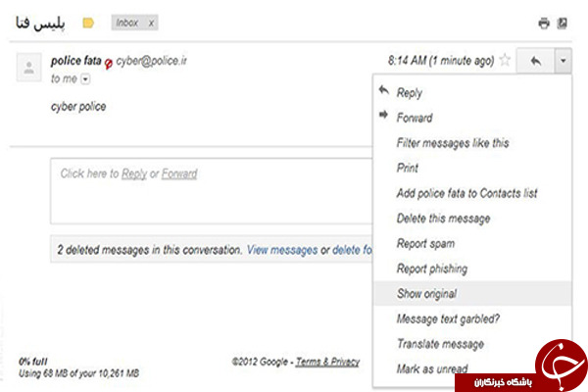Open conversation in new window icon
The height and width of the screenshot is (392, 588).
pyautogui.click(x=563, y=24)
